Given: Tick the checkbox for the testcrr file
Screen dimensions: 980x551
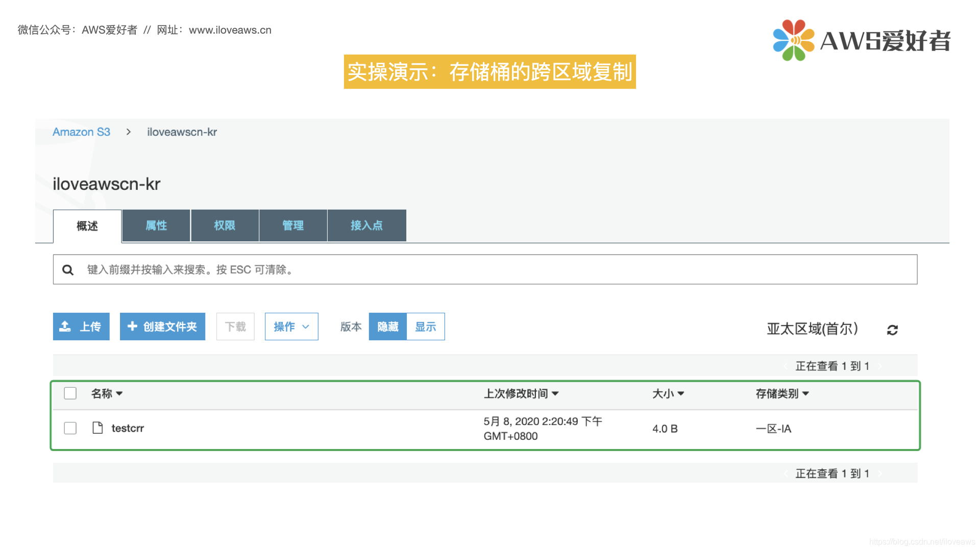Looking at the screenshot, I should coord(70,428).
